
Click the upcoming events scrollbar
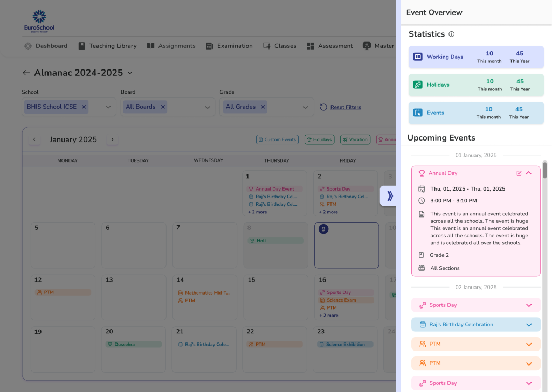click(544, 170)
